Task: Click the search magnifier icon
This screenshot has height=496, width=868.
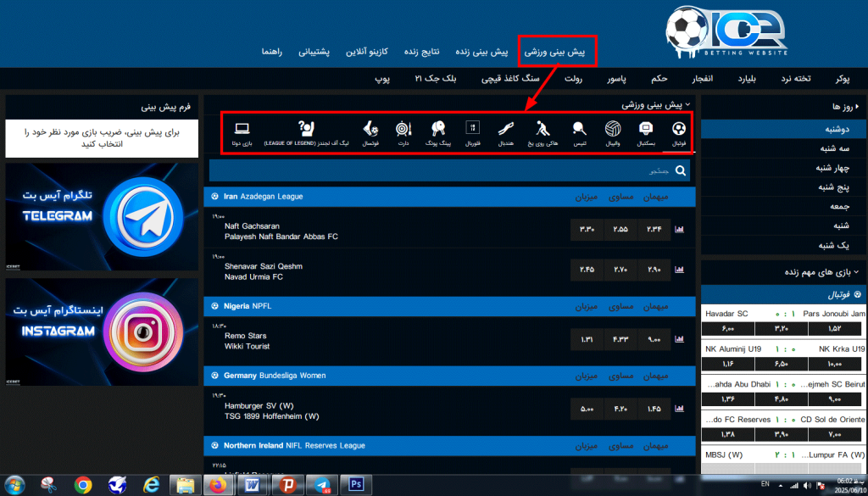Action: pos(681,170)
